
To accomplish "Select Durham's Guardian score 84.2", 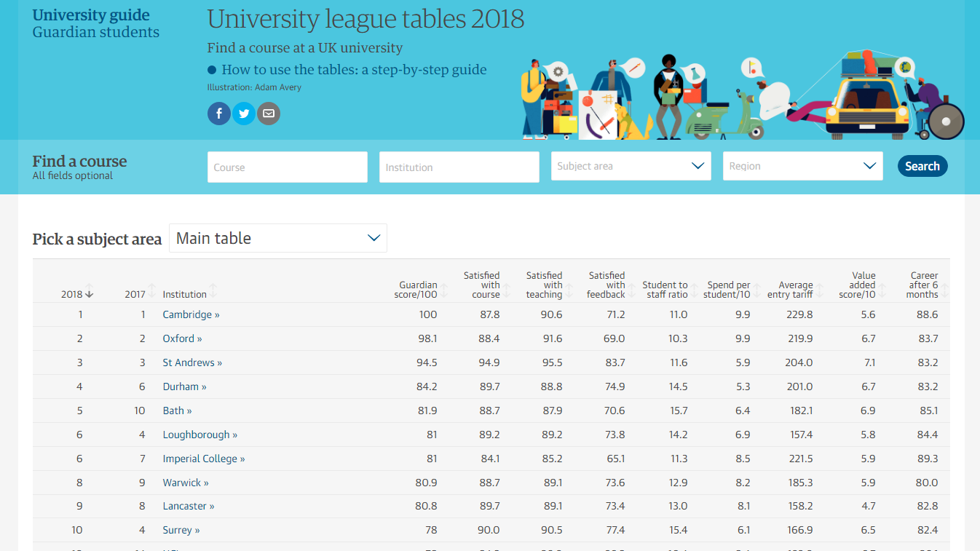I will coord(427,387).
